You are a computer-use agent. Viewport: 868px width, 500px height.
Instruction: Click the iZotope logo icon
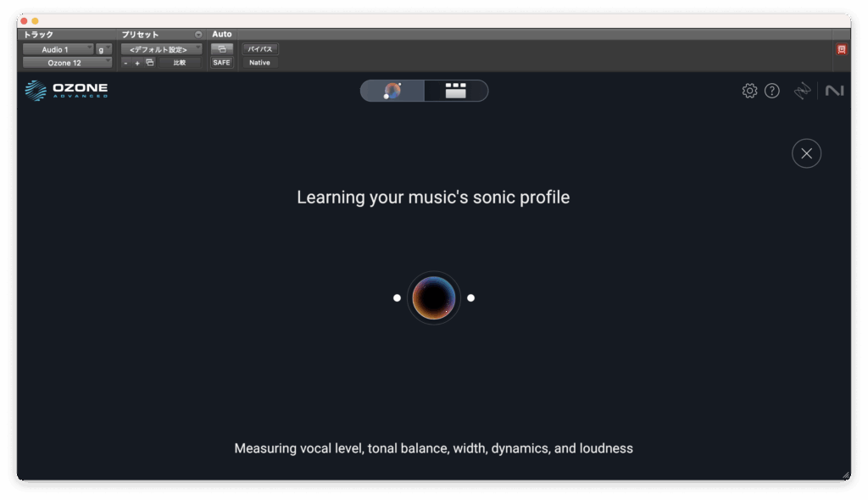(x=802, y=91)
